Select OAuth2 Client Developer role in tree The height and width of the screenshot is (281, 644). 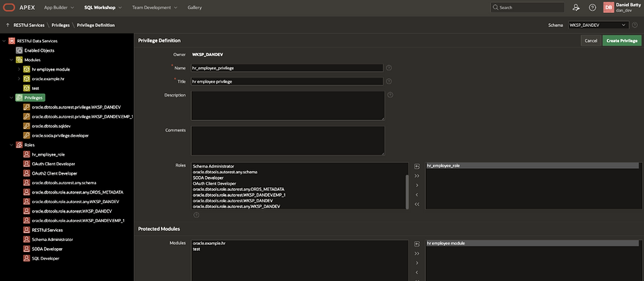[x=54, y=173]
